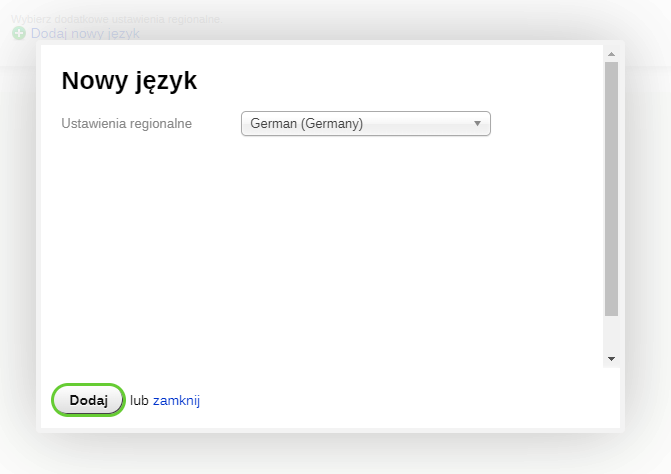This screenshot has width=671, height=474.
Task: Select the German (Germany) text in dropdown
Action: (x=306, y=124)
